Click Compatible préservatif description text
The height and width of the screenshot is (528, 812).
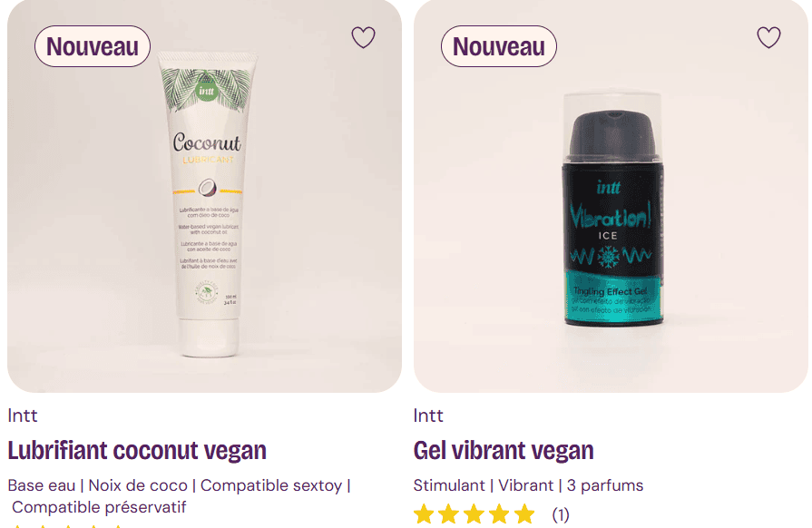pyautogui.click(x=99, y=507)
